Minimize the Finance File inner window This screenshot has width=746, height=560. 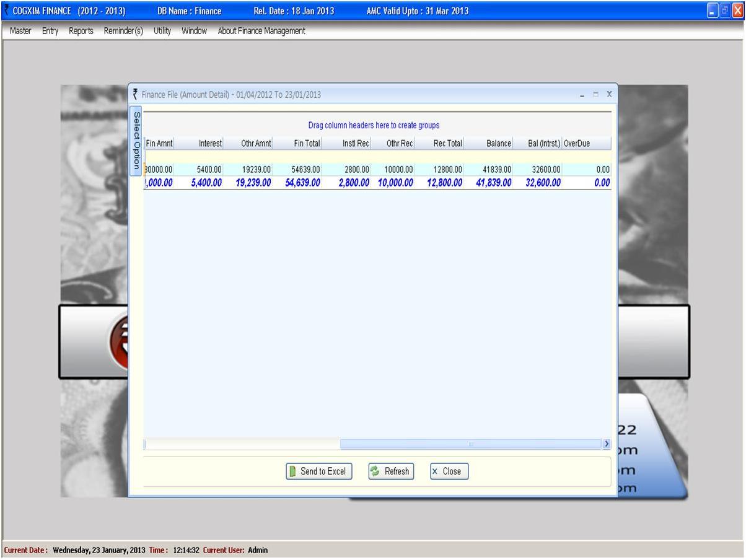point(582,94)
